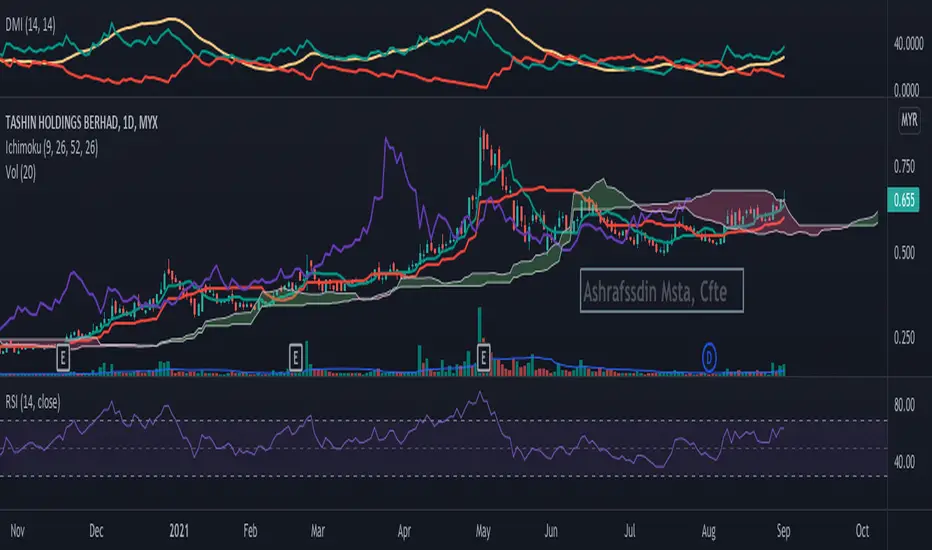Image resolution: width=932 pixels, height=550 pixels.
Task: Click the 80.00 RSI scale value
Action: [904, 405]
